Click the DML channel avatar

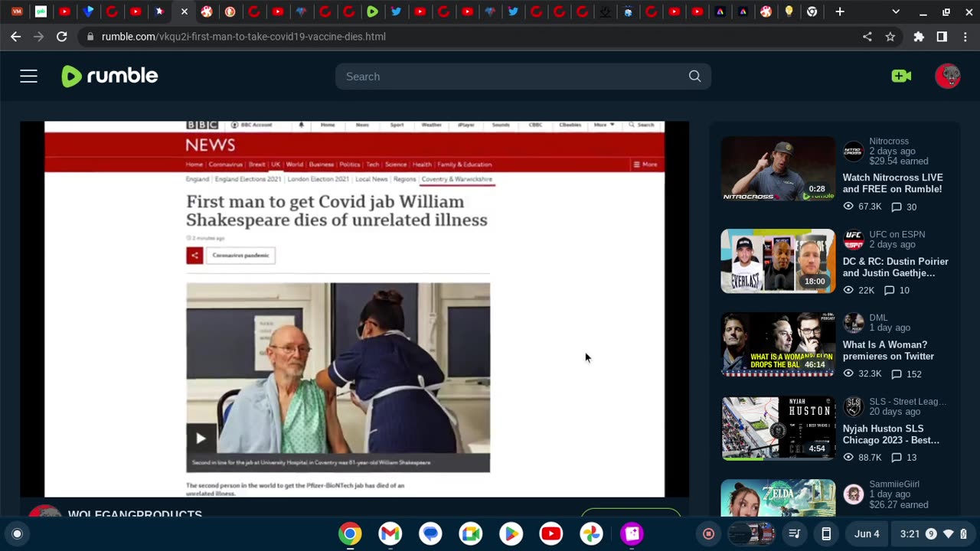pyautogui.click(x=854, y=323)
